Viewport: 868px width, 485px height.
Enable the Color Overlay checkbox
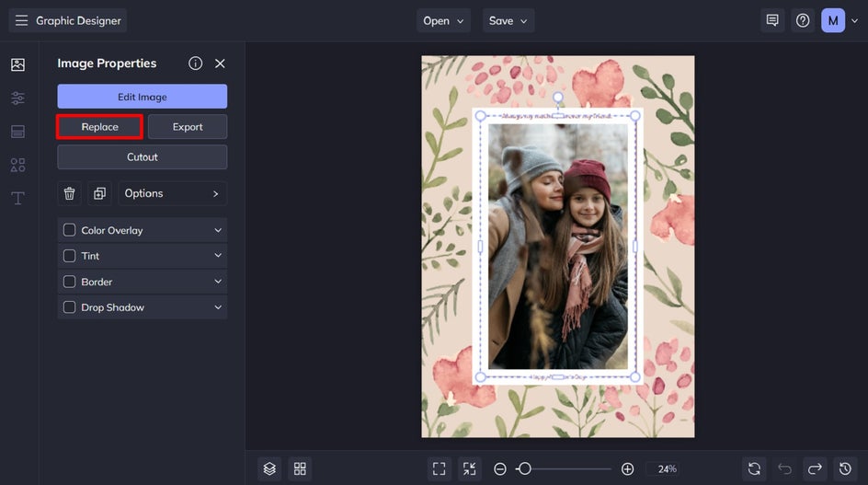click(69, 230)
